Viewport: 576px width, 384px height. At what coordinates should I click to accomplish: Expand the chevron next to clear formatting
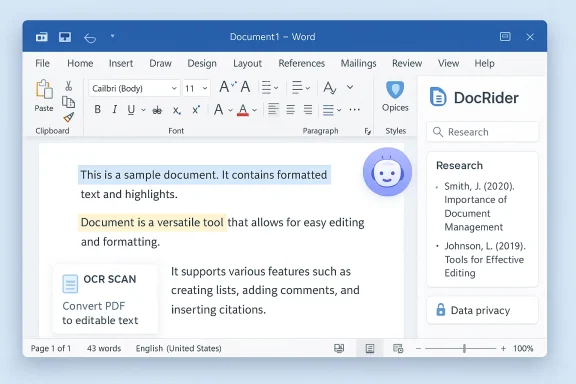pyautogui.click(x=350, y=87)
